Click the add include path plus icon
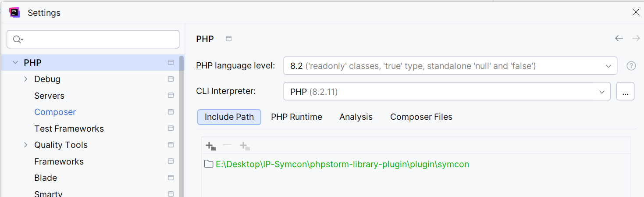Image resolution: width=644 pixels, height=197 pixels. pos(210,146)
